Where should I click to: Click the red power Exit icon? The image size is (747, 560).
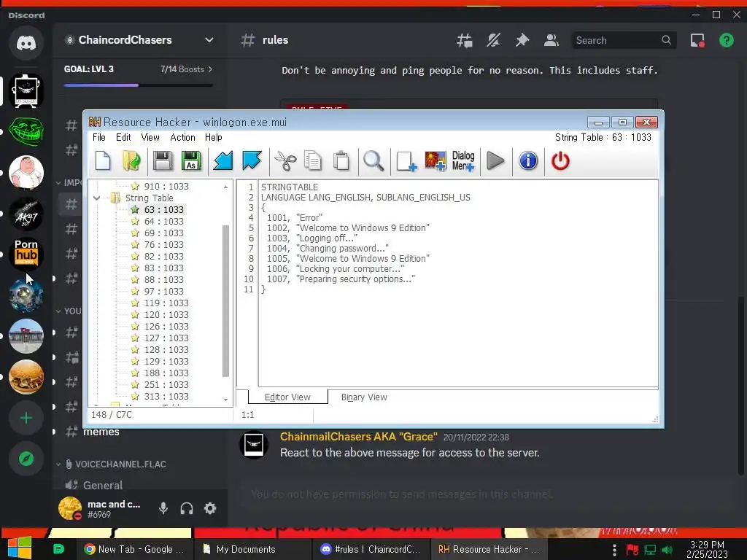[560, 161]
